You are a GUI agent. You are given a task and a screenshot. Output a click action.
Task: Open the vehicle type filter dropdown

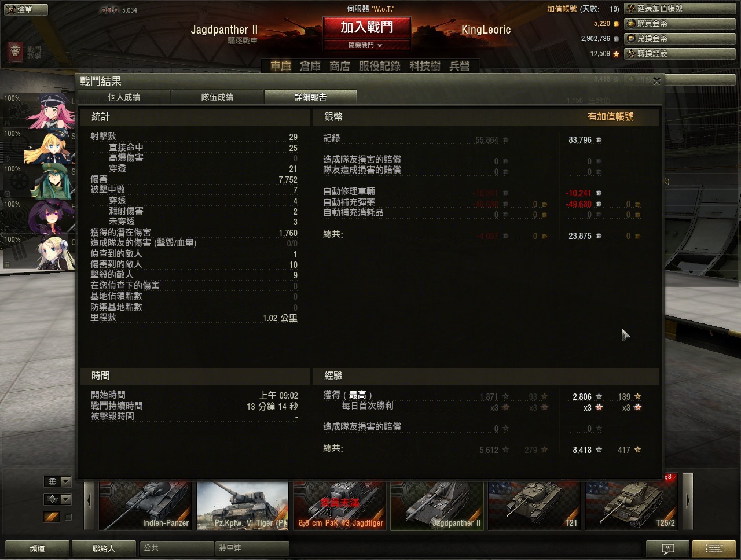(57, 499)
